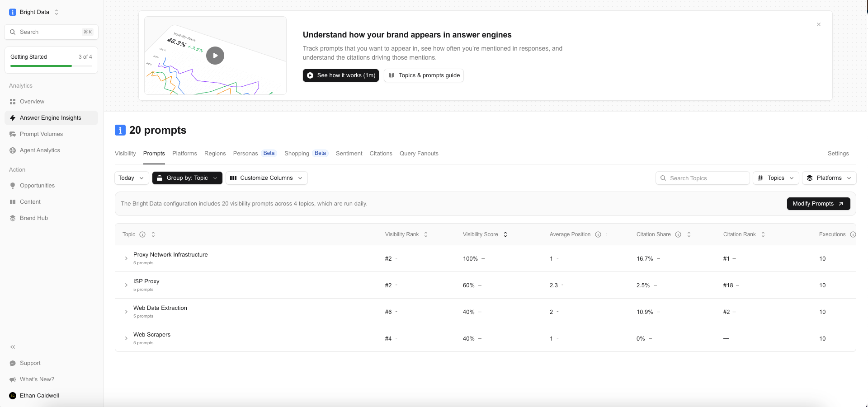Screen dimensions: 868x407
Task: Open the Customize Columns dropdown
Action: [266, 178]
